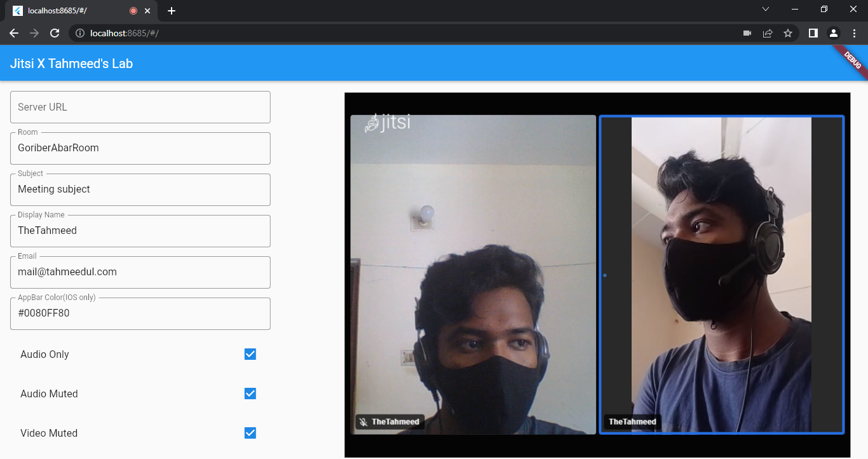Edit the AppBar Color field

[x=140, y=313]
